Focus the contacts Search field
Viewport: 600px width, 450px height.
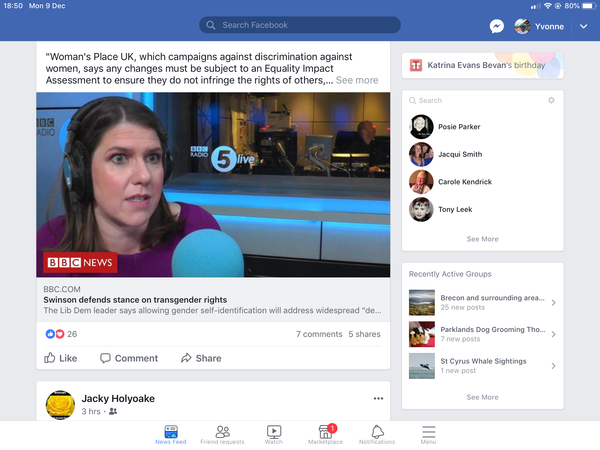pos(474,100)
